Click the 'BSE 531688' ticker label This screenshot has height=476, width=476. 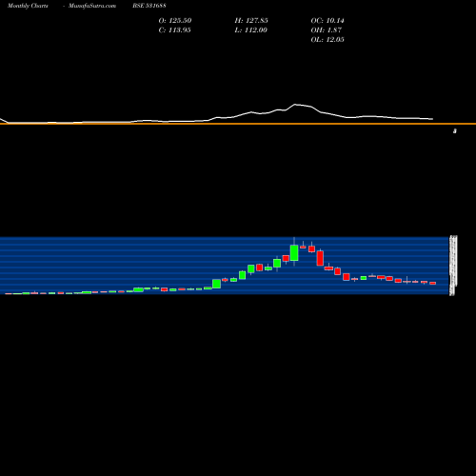coord(149,6)
